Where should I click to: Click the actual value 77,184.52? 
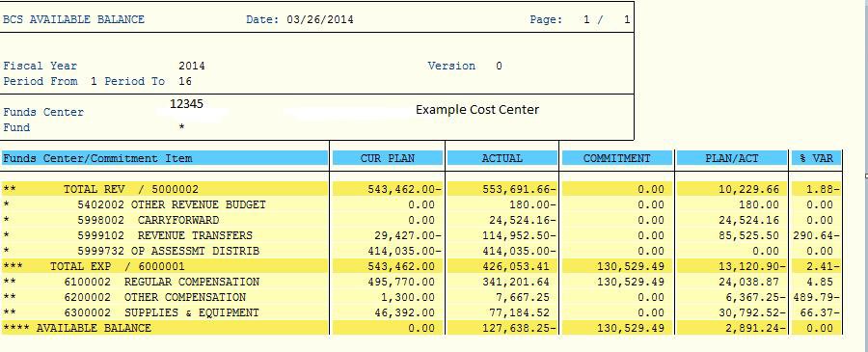coord(519,312)
